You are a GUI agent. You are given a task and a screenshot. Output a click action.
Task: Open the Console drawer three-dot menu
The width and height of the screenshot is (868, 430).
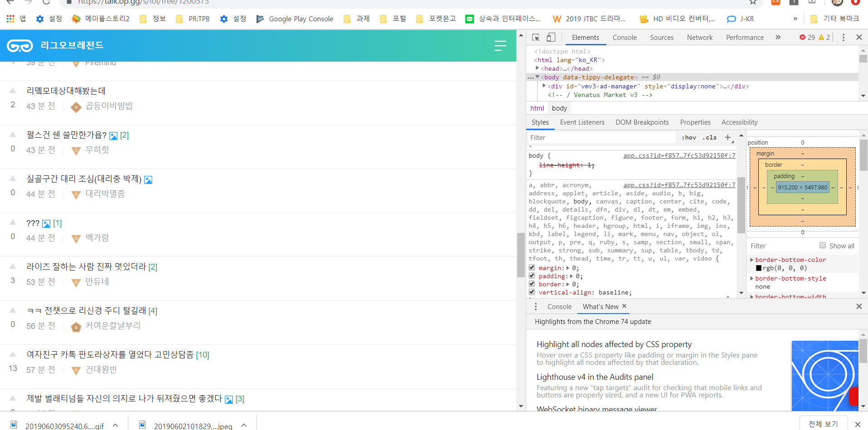pos(536,307)
